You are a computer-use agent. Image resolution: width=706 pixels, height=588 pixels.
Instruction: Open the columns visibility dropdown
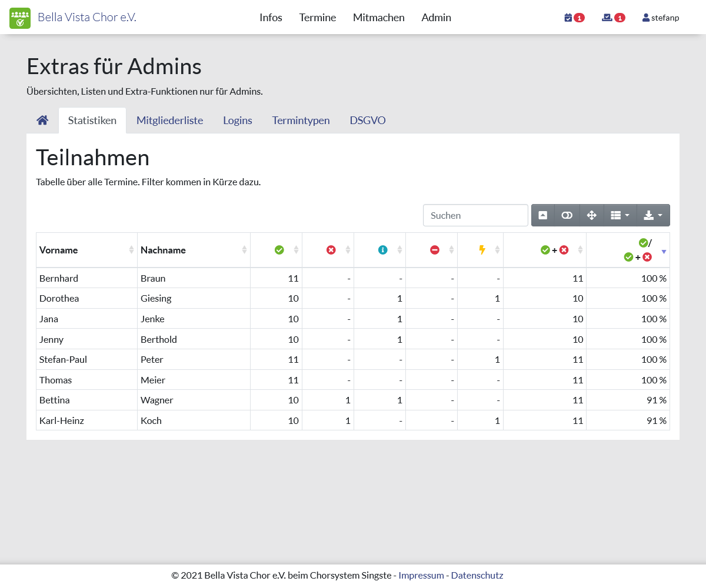[x=620, y=215]
